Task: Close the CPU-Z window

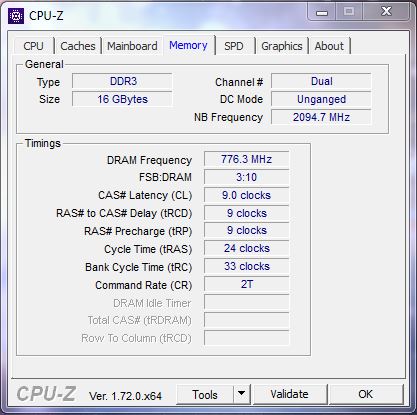Action: 386,12
